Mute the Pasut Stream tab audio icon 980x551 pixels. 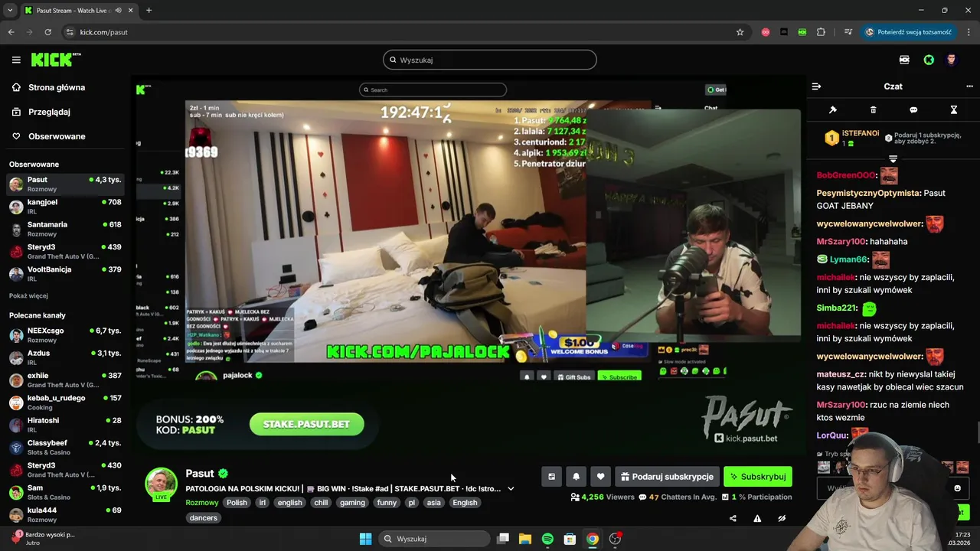(117, 11)
